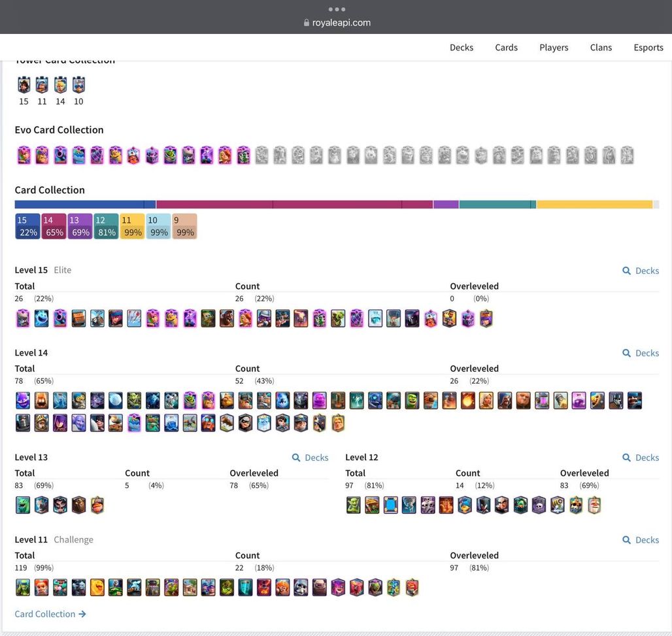Select the purple Witch card under Level 14
The width and height of the screenshot is (672, 636).
click(x=60, y=423)
